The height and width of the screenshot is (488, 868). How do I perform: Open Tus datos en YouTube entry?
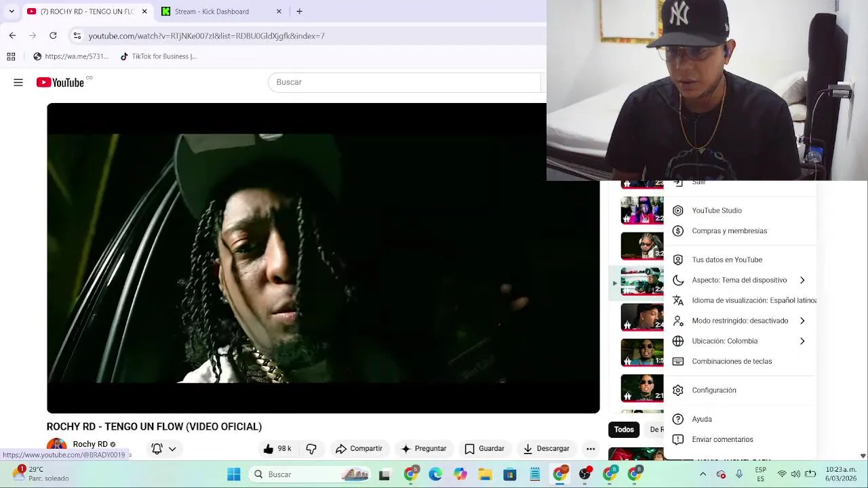[740, 260]
